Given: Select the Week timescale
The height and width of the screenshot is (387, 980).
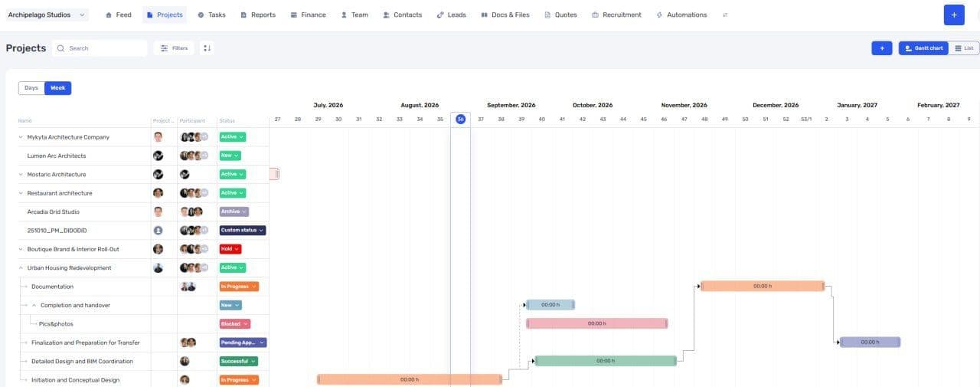Looking at the screenshot, I should point(58,88).
